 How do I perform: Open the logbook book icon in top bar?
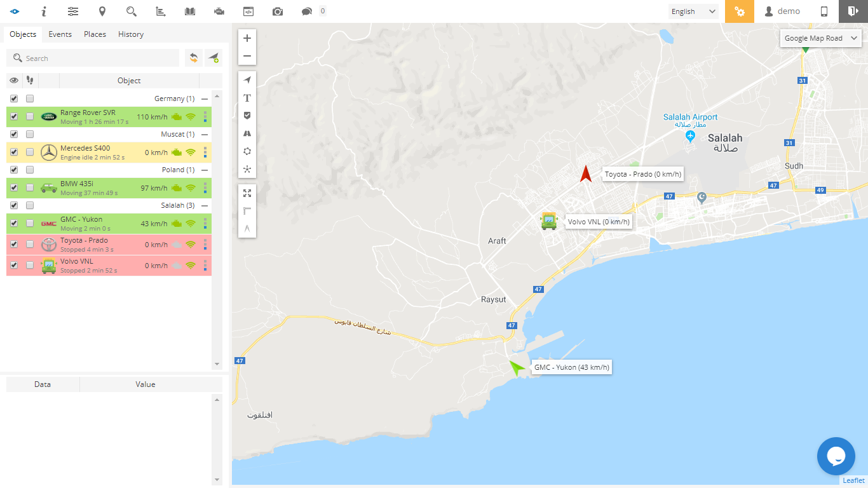click(190, 11)
